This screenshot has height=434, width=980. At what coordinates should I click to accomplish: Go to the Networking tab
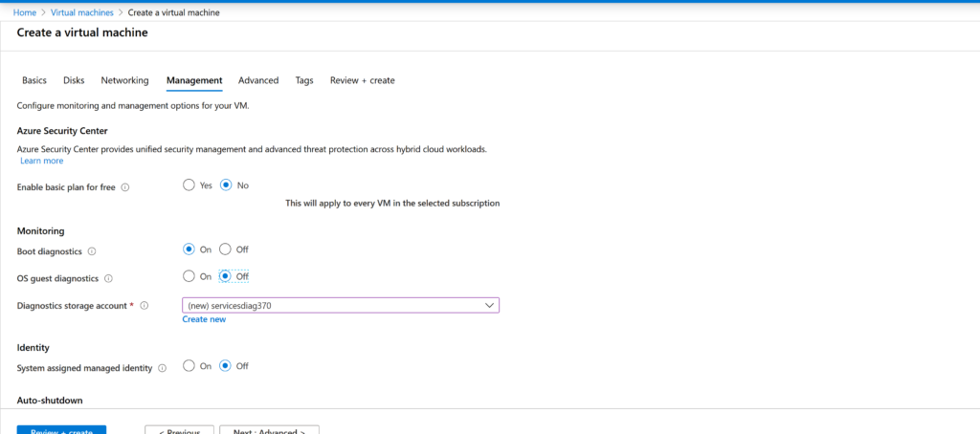click(124, 80)
